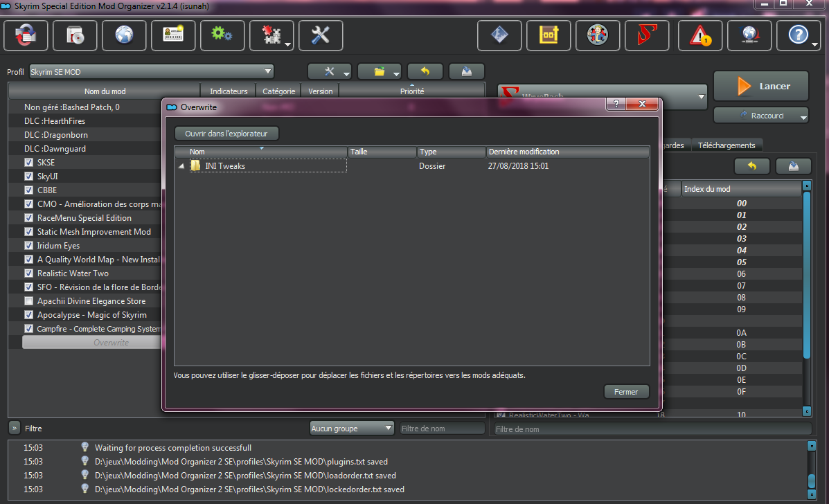
Task: Close the Overwrite dialog with X
Action: point(642,104)
